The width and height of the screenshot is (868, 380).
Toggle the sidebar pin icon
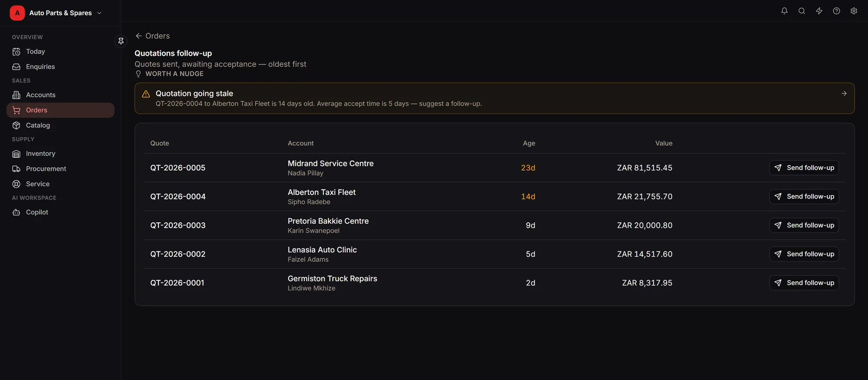[121, 41]
